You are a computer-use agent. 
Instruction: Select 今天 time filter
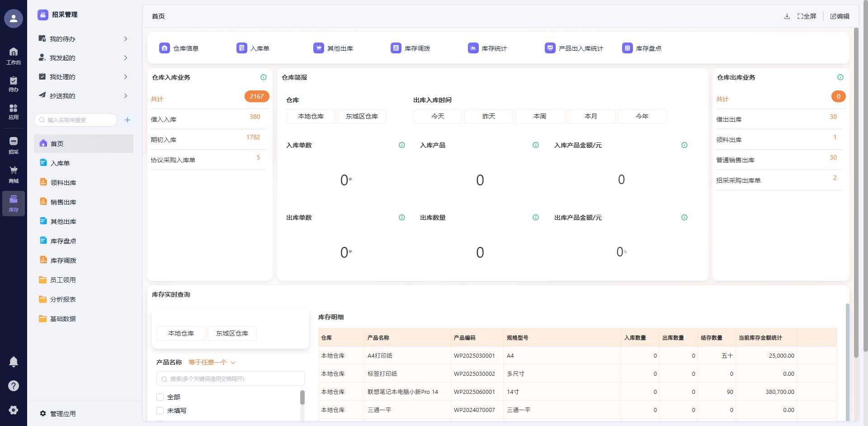pyautogui.click(x=438, y=116)
